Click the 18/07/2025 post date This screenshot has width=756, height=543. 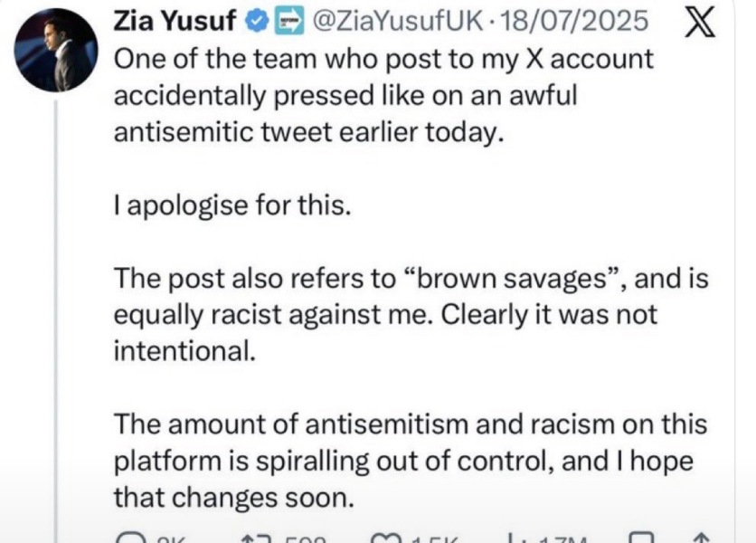[574, 21]
